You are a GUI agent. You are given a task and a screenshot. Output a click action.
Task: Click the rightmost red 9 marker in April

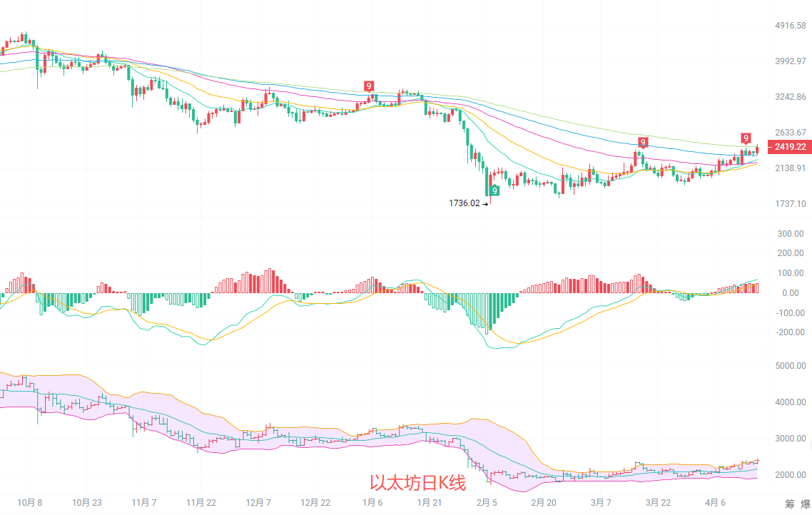(746, 138)
